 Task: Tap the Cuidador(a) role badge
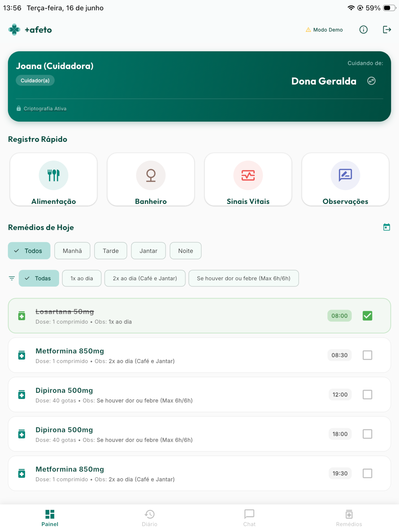click(x=35, y=80)
